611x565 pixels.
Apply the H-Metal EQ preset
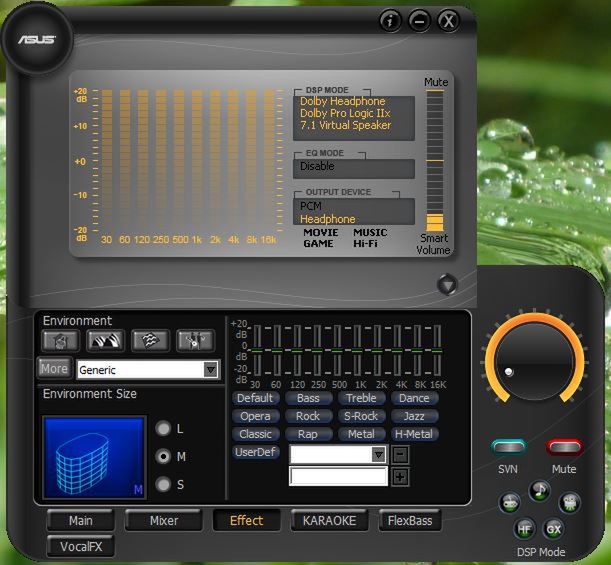pos(414,434)
